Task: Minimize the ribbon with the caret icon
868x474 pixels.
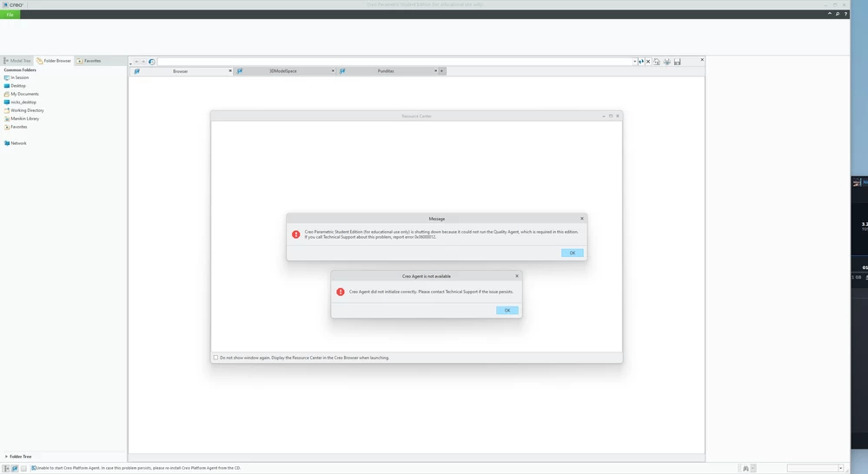Action: (x=829, y=14)
